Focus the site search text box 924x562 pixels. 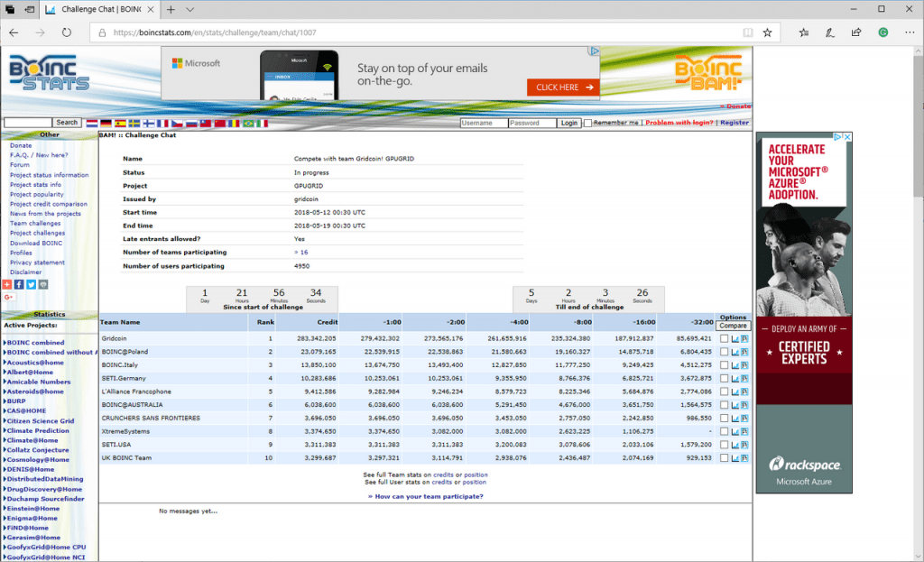(28, 123)
